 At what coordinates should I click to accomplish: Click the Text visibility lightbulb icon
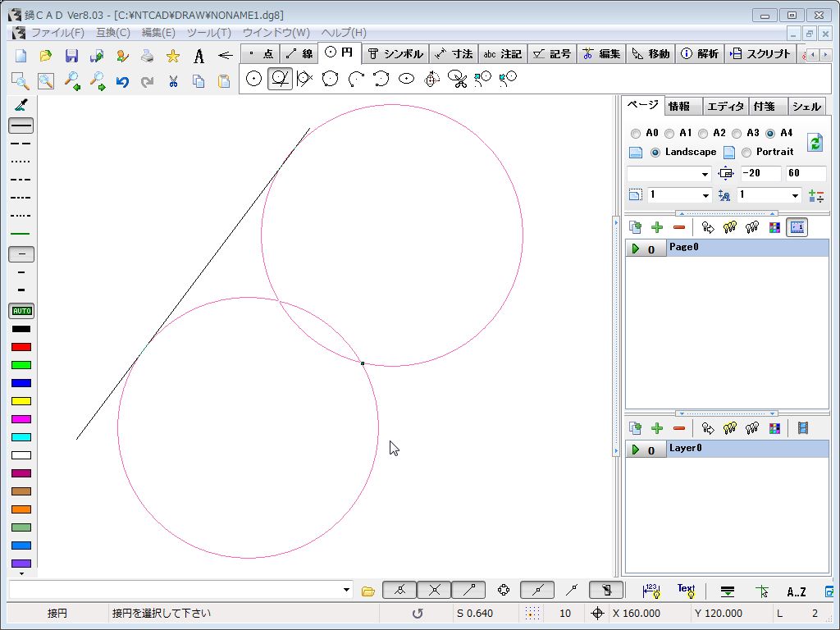pyautogui.click(x=686, y=591)
